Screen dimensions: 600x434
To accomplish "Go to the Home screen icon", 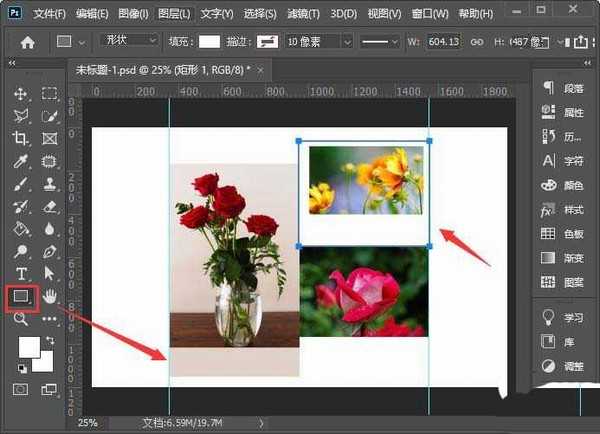I will (28, 42).
